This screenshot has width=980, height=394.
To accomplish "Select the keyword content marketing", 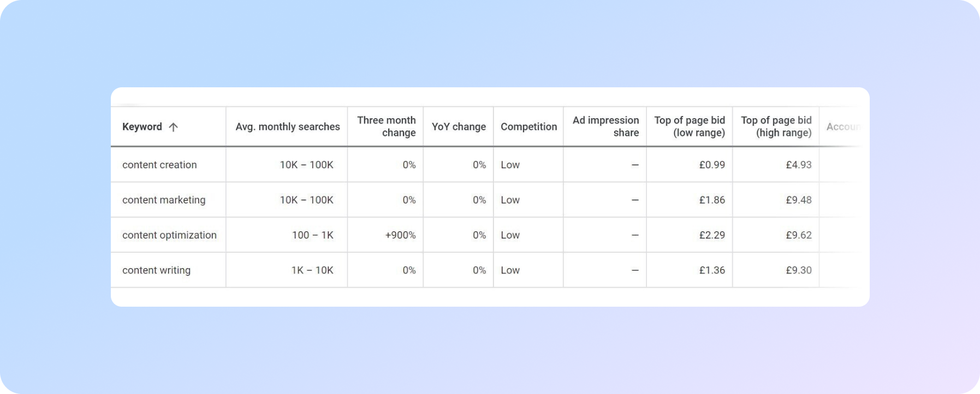I will pos(164,200).
